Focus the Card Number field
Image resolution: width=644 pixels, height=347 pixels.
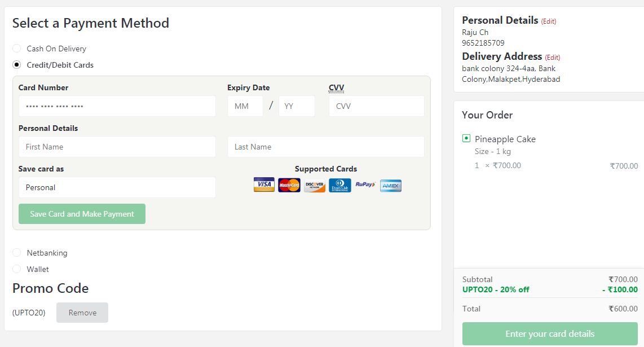[x=117, y=106]
